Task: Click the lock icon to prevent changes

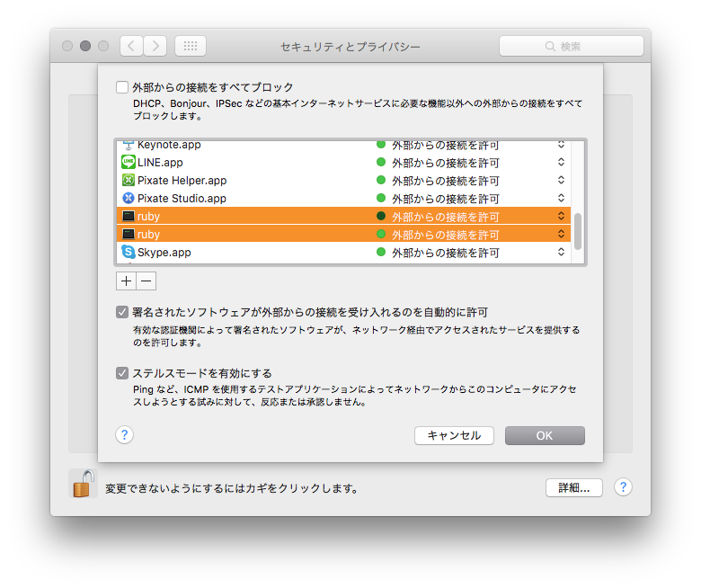Action: pos(84,484)
